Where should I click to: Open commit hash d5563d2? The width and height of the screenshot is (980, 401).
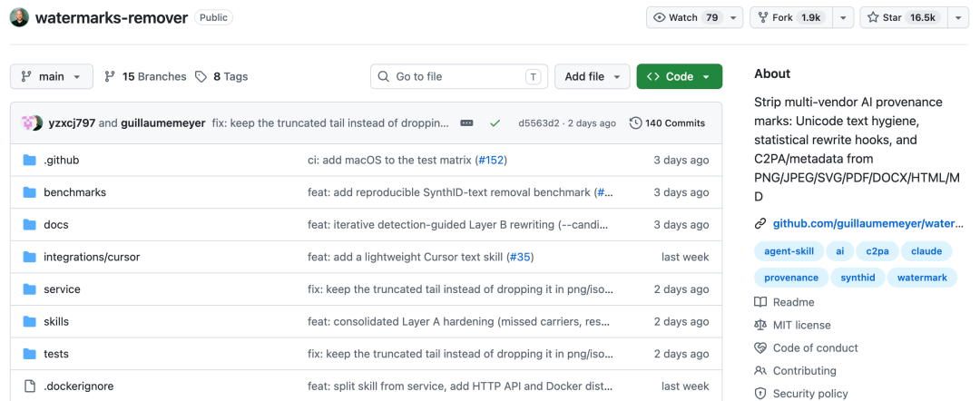pyautogui.click(x=539, y=123)
